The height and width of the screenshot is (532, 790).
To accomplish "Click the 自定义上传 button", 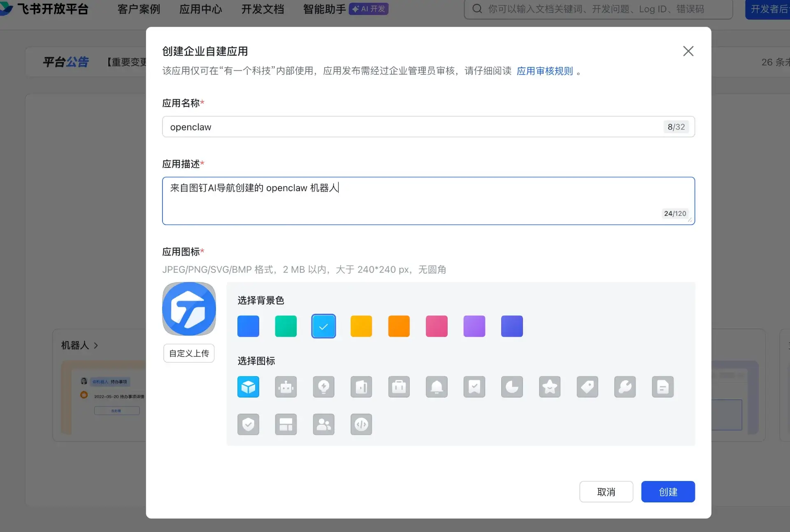I will pyautogui.click(x=189, y=353).
